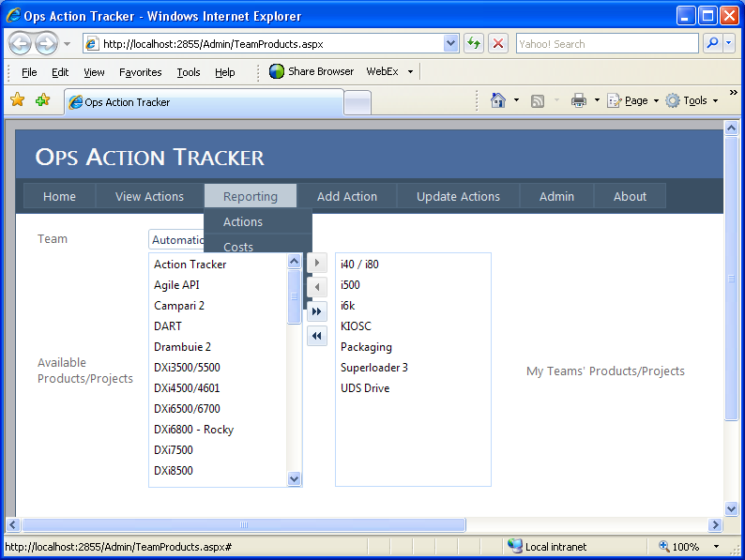Open the Team selection combo box
The height and width of the screenshot is (560, 745).
click(x=176, y=240)
